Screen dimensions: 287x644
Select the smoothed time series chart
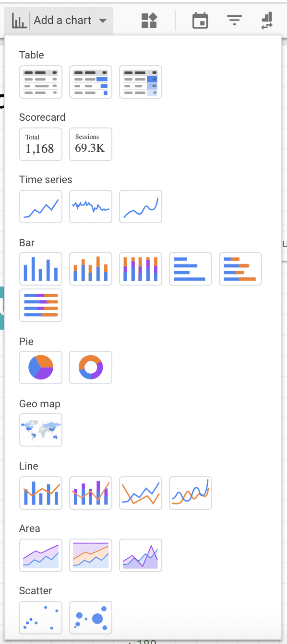(141, 207)
